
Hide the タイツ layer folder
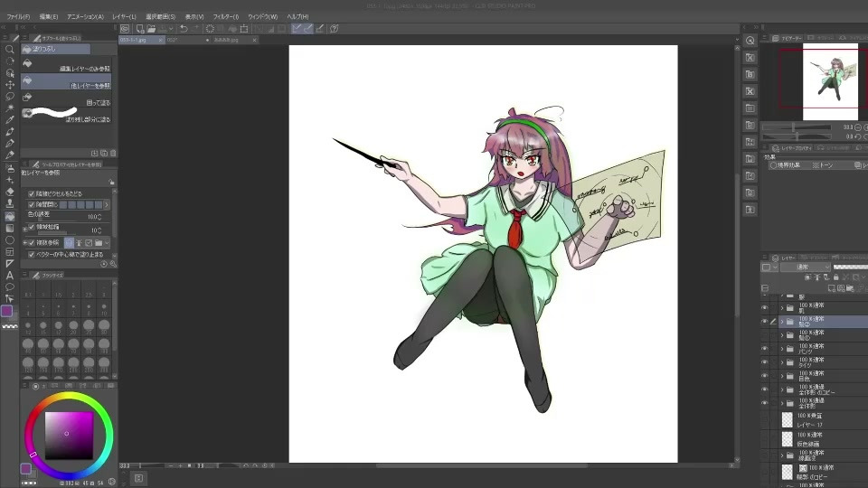tap(765, 362)
